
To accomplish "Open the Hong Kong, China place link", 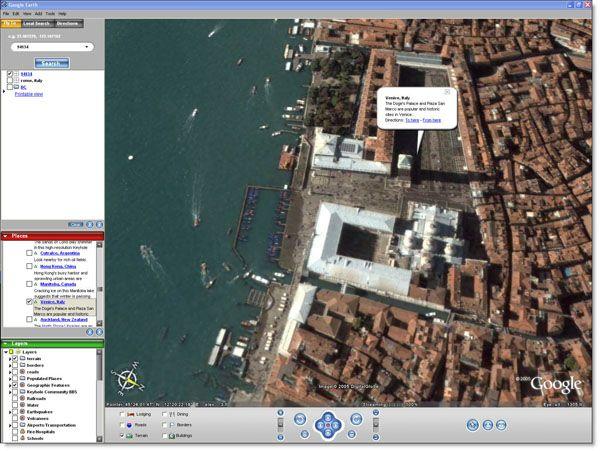I will click(58, 266).
